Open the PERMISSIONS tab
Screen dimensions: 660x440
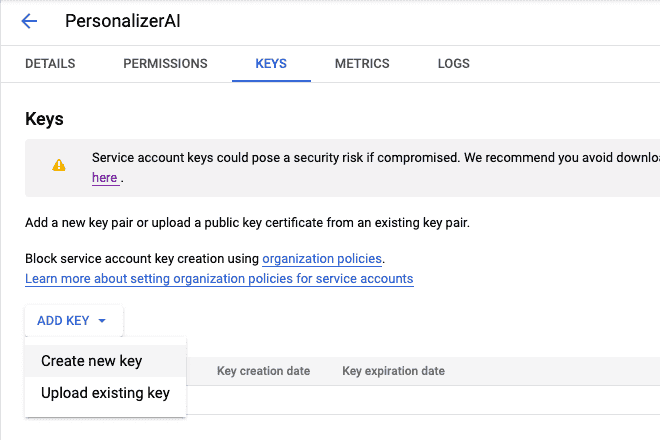coord(165,64)
